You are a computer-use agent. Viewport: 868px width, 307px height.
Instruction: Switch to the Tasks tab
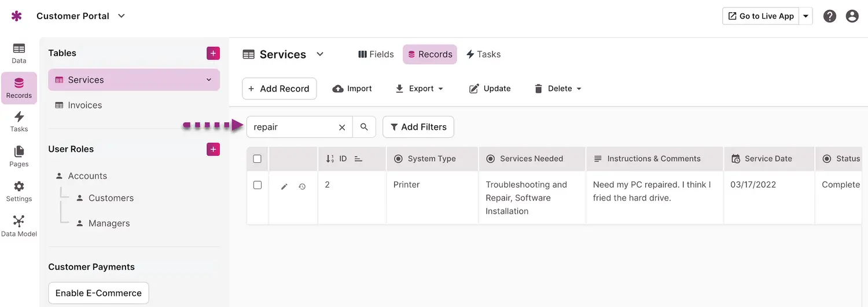pos(483,54)
